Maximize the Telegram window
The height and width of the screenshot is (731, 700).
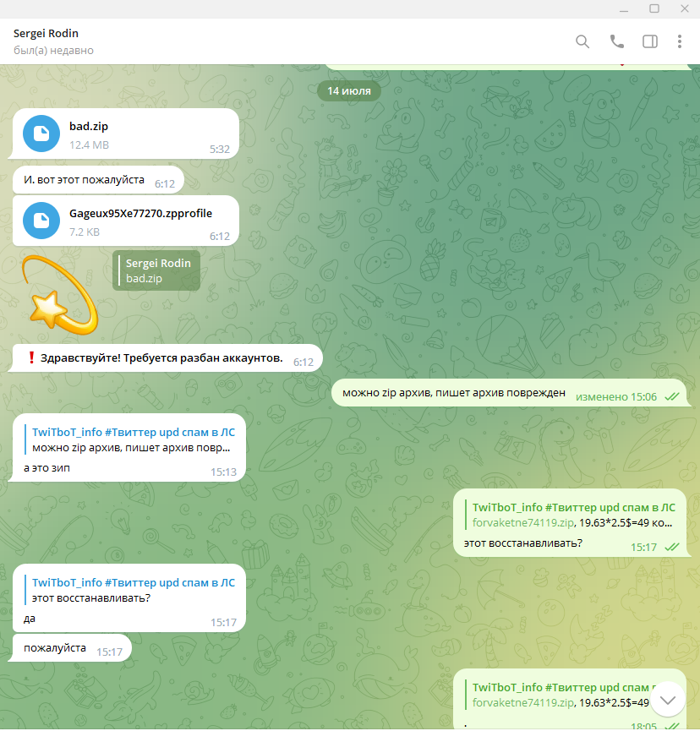tap(654, 8)
